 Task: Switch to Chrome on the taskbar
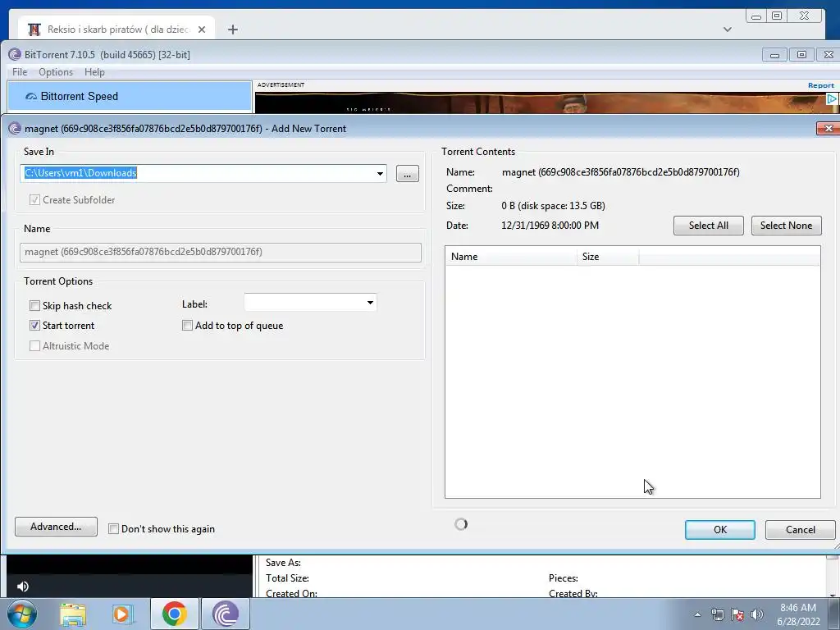[x=174, y=614]
